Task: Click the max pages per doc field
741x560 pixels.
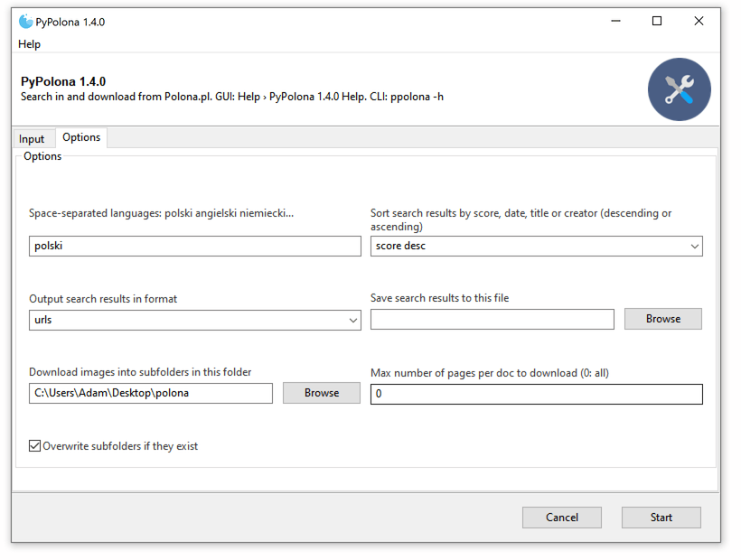Action: coord(537,394)
